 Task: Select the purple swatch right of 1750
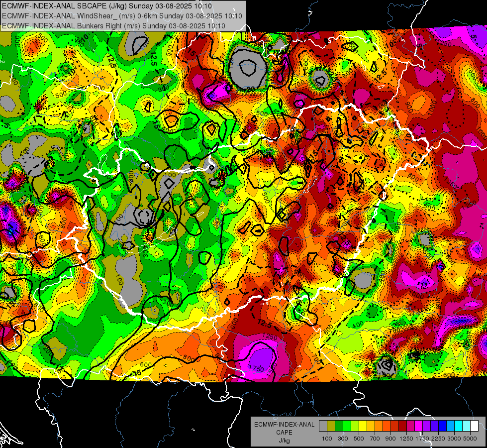tap(426, 426)
